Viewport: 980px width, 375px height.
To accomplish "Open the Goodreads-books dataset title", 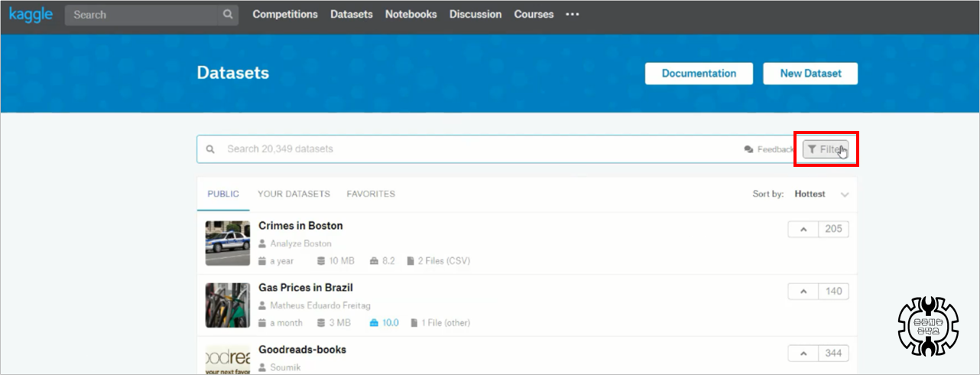I will click(302, 350).
